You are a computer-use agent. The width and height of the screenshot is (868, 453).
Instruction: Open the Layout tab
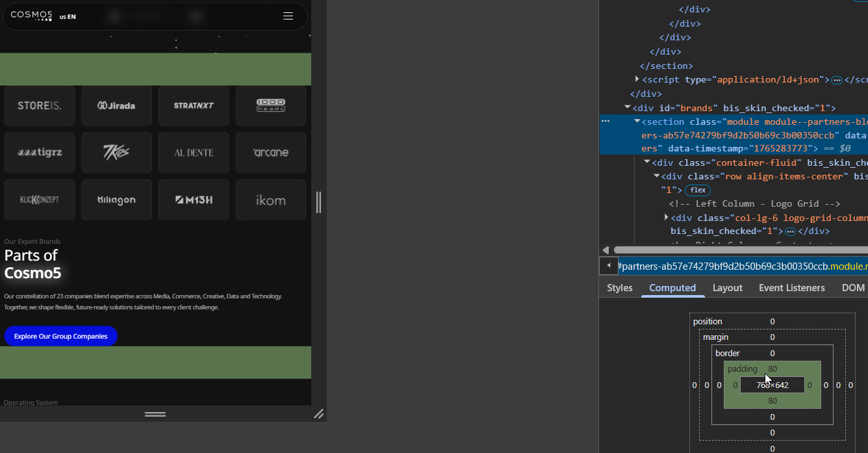tap(727, 287)
